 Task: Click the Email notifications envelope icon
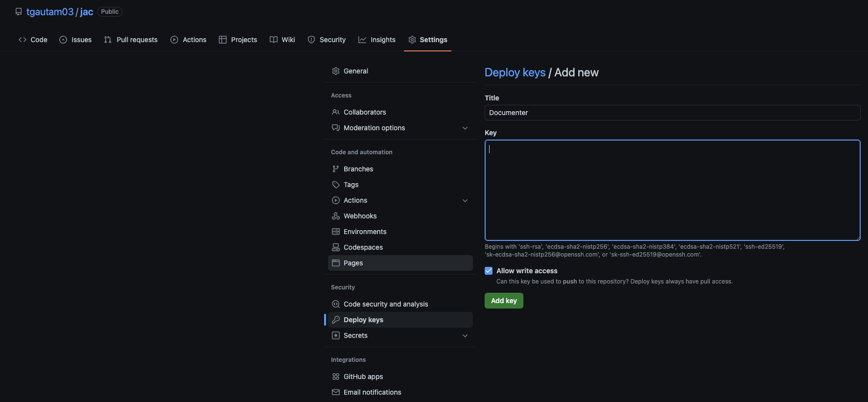click(336, 392)
